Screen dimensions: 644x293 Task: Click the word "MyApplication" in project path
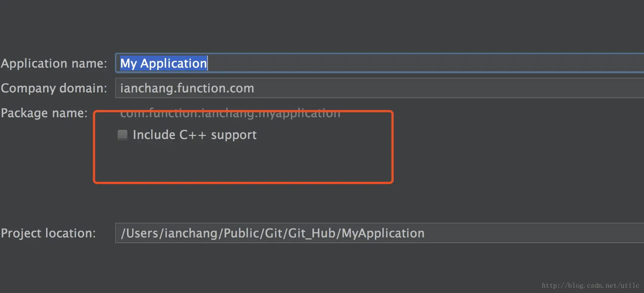(383, 233)
